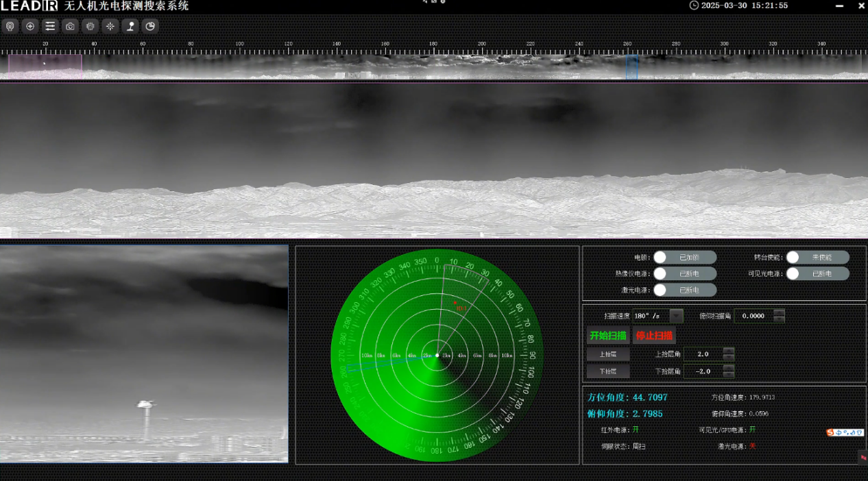Click the radar signal icon in toolbar
Screen dimensions: 868x481
pyautogui.click(x=10, y=26)
